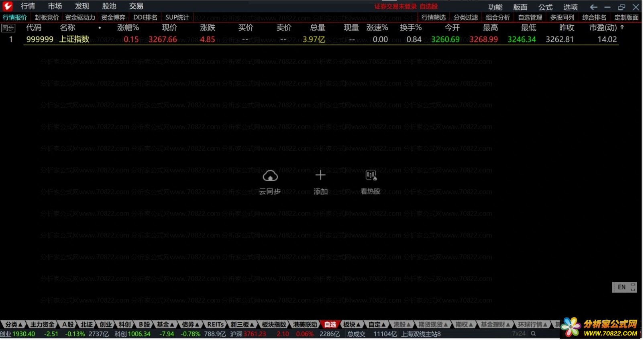Image resolution: width=644 pixels, height=340 pixels.
Task: Select the 板块指数 bottom tab
Action: point(274,324)
